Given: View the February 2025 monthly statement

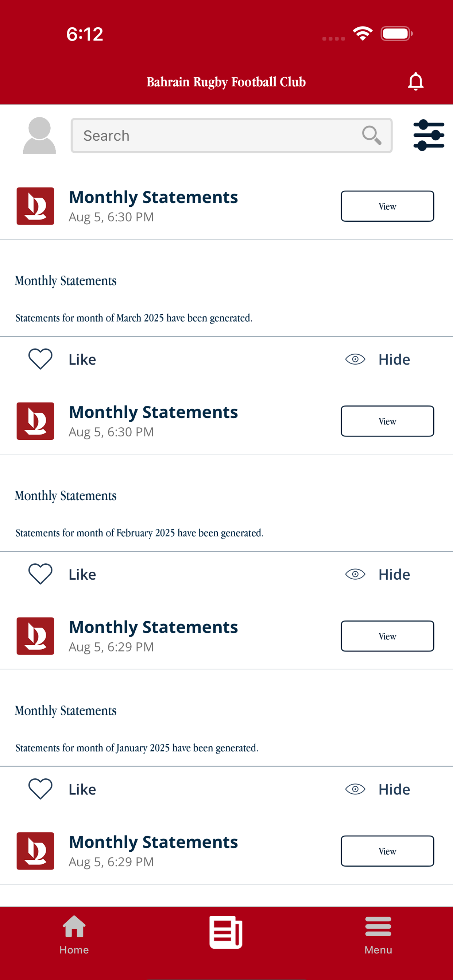Looking at the screenshot, I should click(x=387, y=421).
